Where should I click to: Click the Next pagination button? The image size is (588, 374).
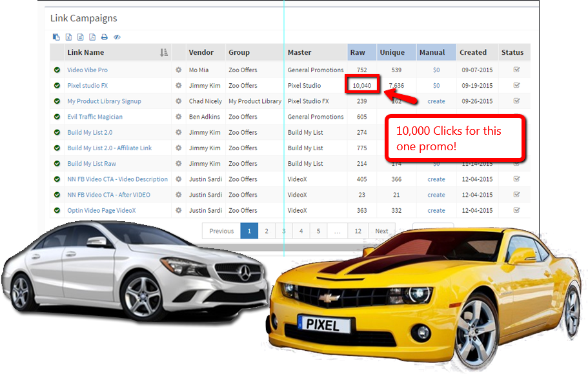tap(381, 231)
